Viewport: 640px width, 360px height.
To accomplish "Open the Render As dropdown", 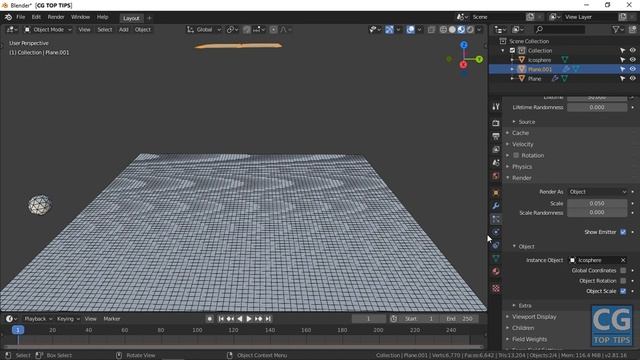I will [x=597, y=191].
